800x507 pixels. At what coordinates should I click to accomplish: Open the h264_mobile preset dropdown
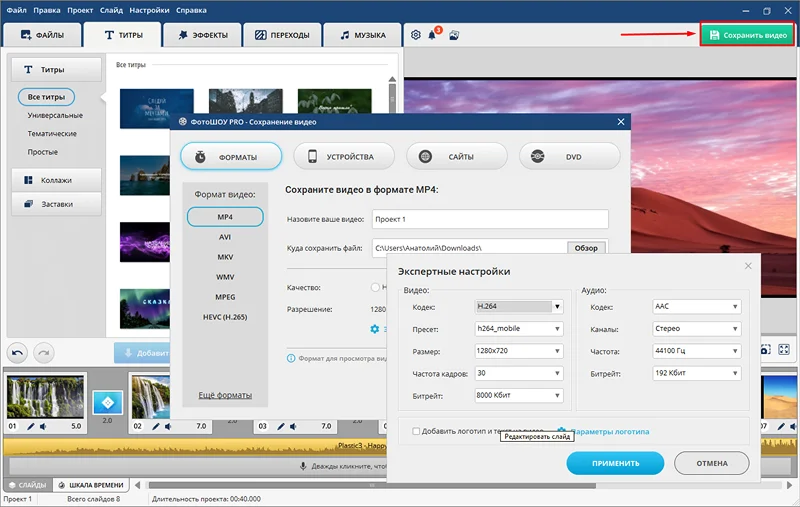518,328
